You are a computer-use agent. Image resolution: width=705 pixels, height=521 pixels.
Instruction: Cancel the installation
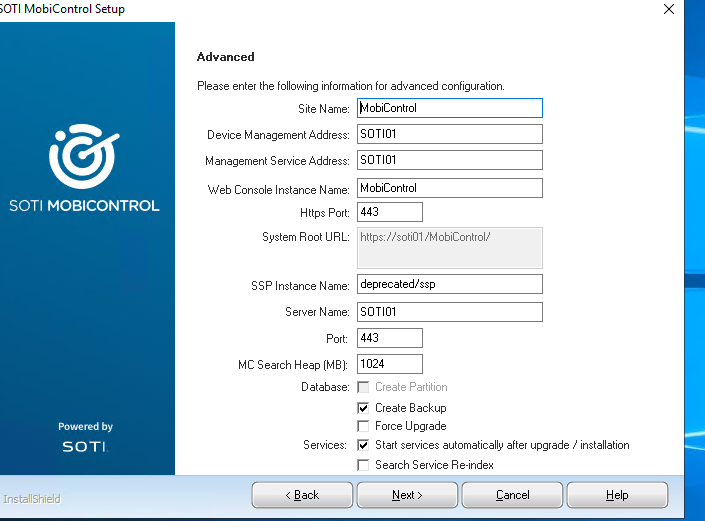[x=512, y=495]
